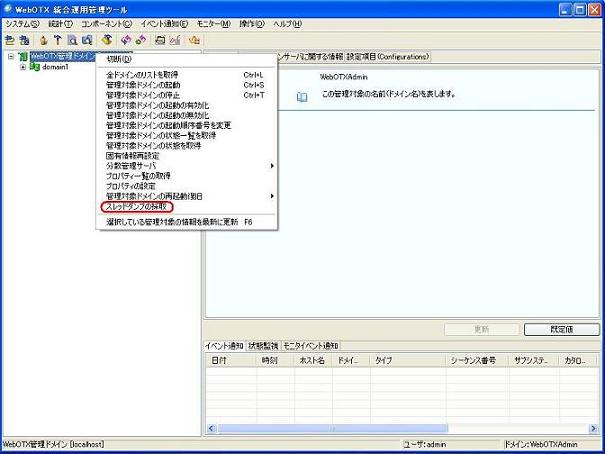This screenshot has height=454, width=605.
Task: Choose 管理対象ドメインの起動順序番号を変更 entry
Action: tap(187, 125)
